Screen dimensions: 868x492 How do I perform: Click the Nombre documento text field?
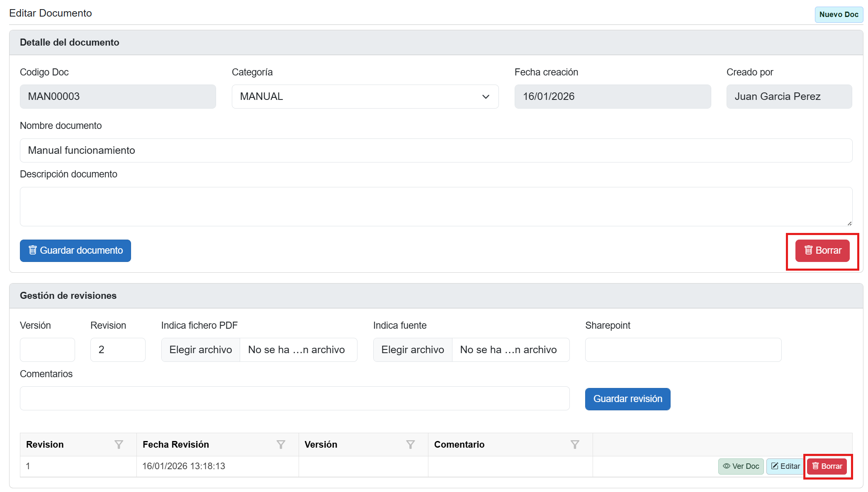436,150
